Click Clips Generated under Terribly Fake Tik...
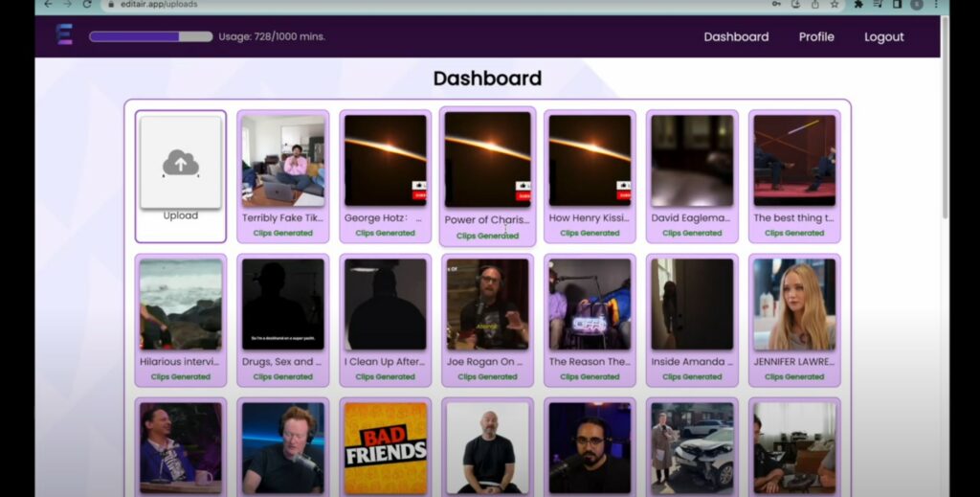The width and height of the screenshot is (980, 497). click(283, 234)
